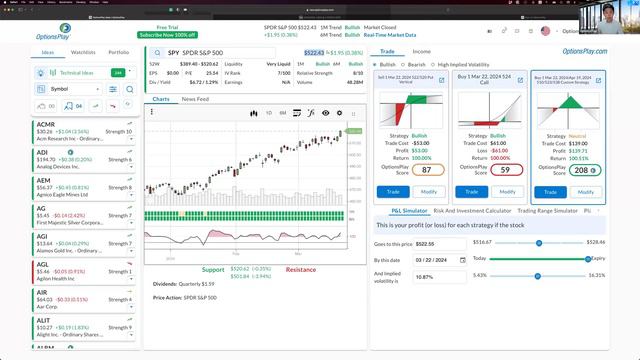Select the 6M chart range
The image size is (640, 360).
click(x=282, y=113)
